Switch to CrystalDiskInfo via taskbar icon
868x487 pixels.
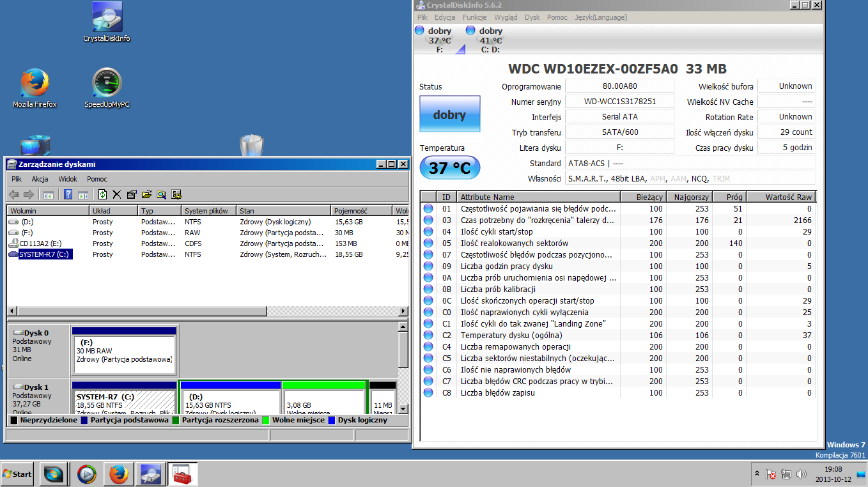pos(151,474)
